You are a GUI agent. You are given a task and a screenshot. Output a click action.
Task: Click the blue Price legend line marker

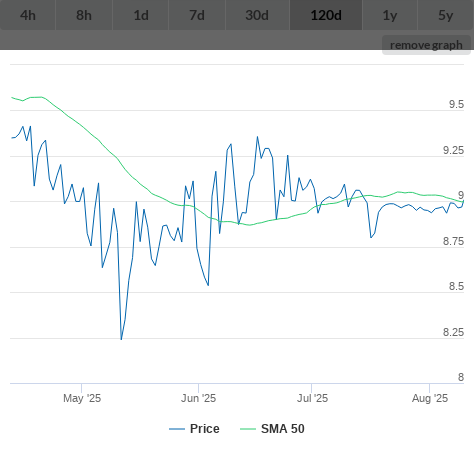pos(177,429)
